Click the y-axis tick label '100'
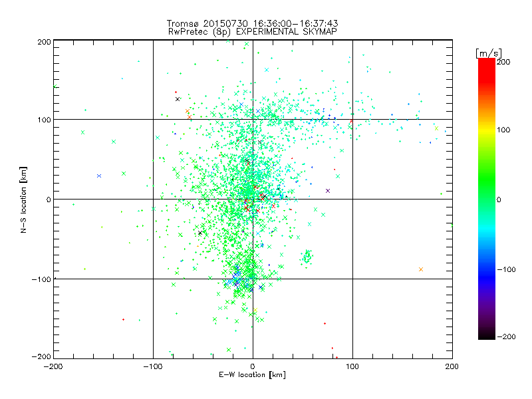The width and height of the screenshot is (532, 399). pyautogui.click(x=44, y=120)
